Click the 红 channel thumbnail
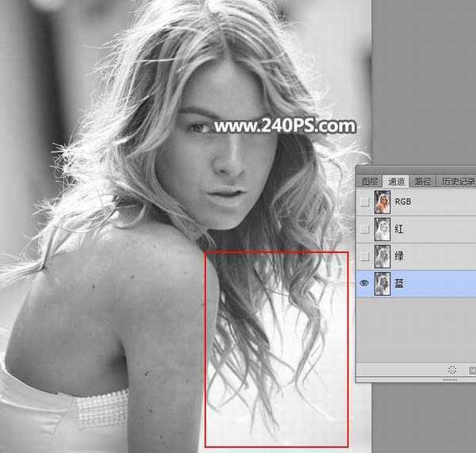 382,229
